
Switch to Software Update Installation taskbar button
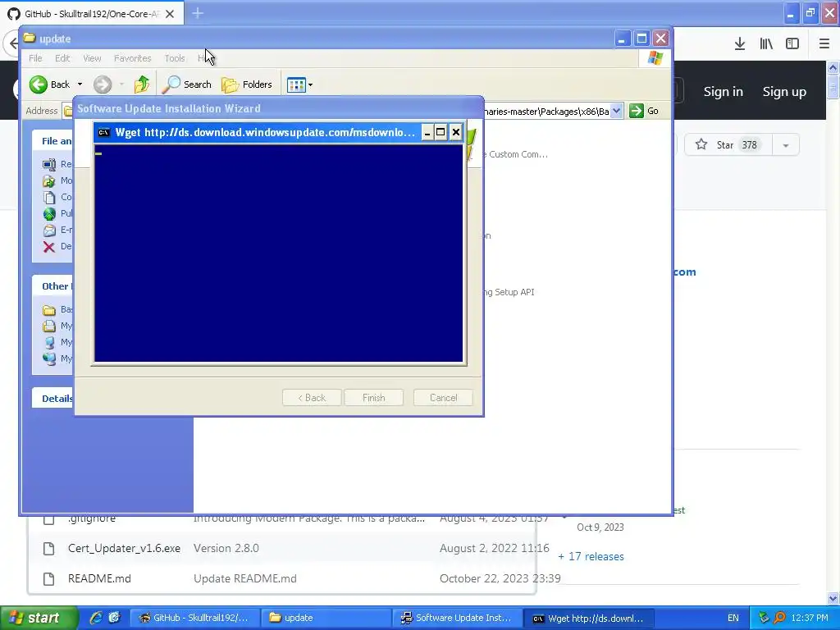point(456,618)
